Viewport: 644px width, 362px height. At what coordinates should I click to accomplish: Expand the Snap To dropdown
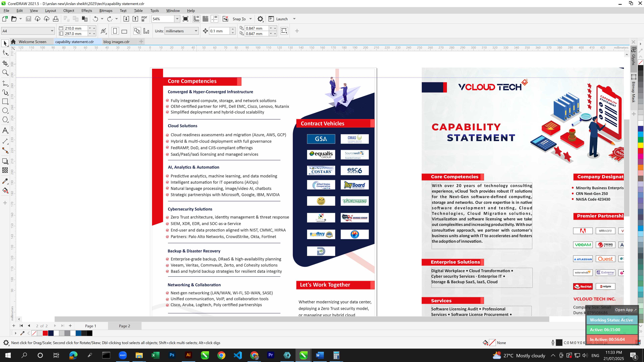[251, 19]
